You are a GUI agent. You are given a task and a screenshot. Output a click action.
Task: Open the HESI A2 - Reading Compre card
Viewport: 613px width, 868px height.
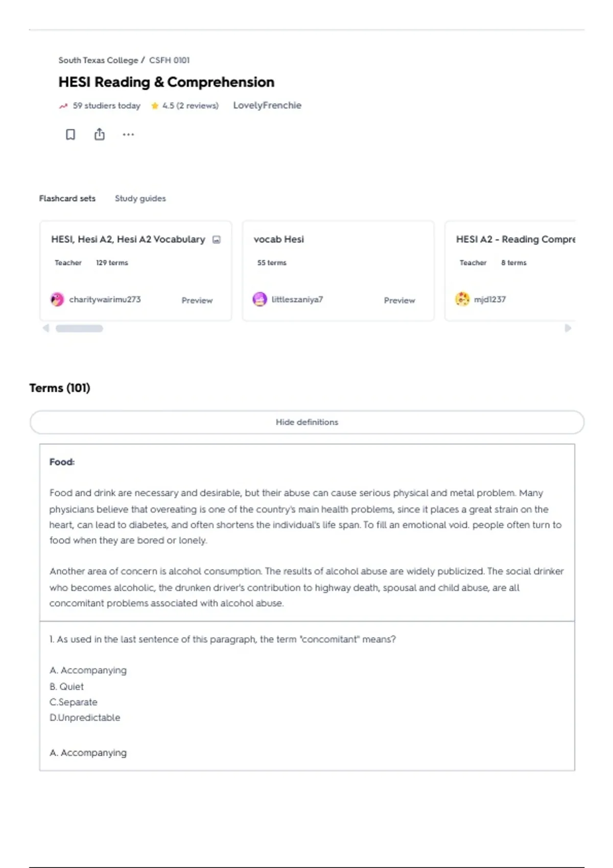point(510,271)
